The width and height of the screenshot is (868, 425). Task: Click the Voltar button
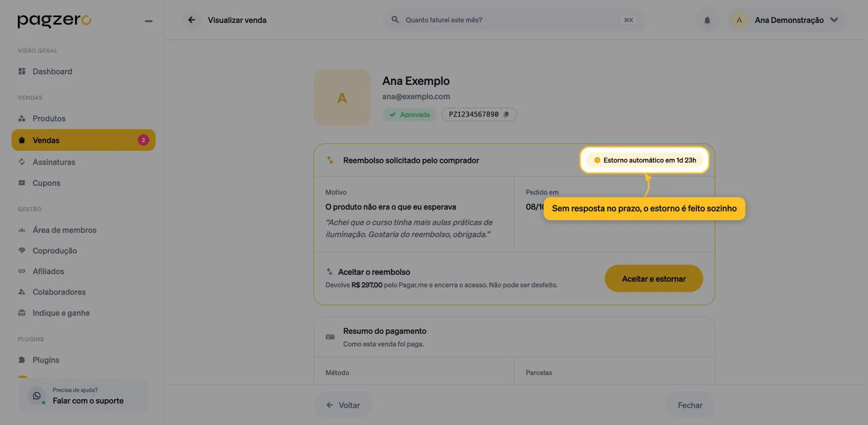point(343,405)
